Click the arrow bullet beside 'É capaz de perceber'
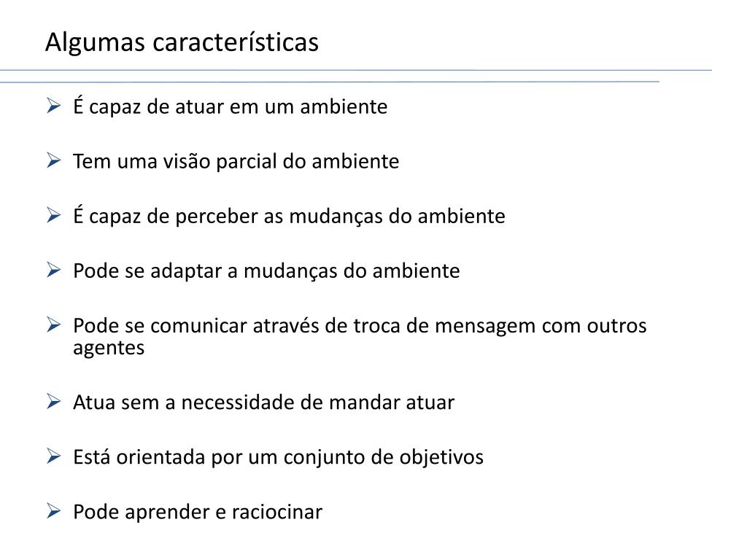 coord(53,215)
